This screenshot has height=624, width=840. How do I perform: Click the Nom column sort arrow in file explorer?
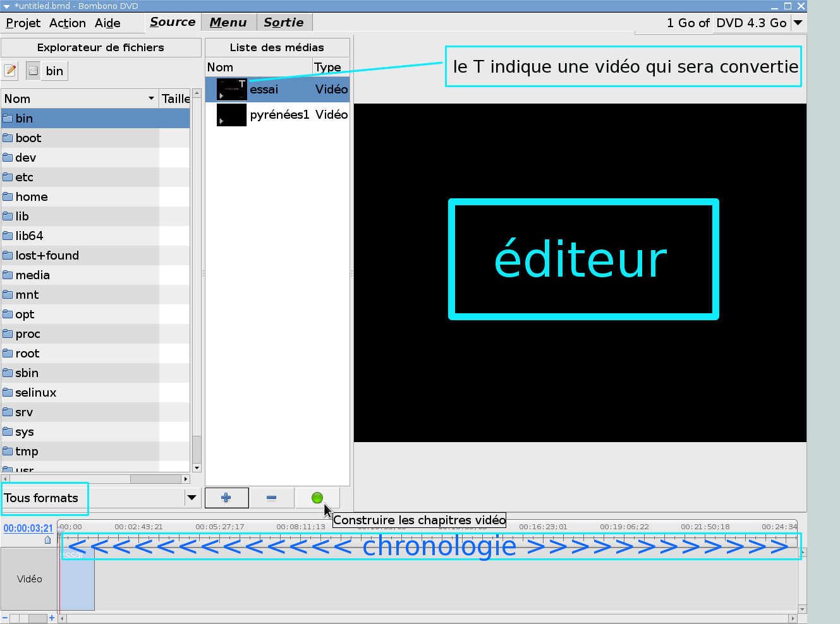point(151,99)
